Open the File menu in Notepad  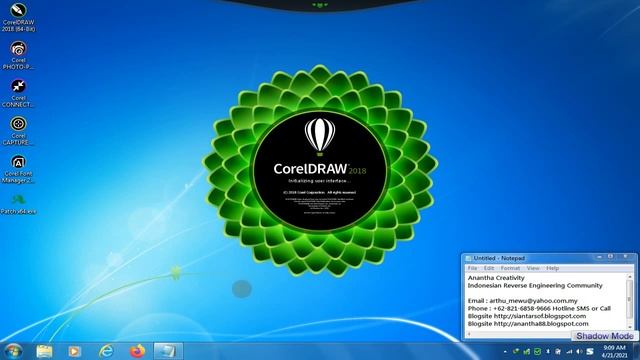(472, 268)
